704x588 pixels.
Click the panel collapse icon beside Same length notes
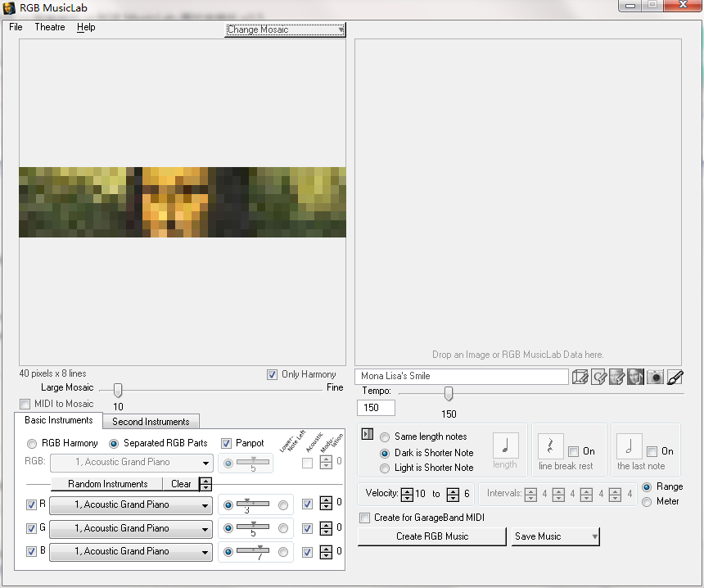(368, 434)
